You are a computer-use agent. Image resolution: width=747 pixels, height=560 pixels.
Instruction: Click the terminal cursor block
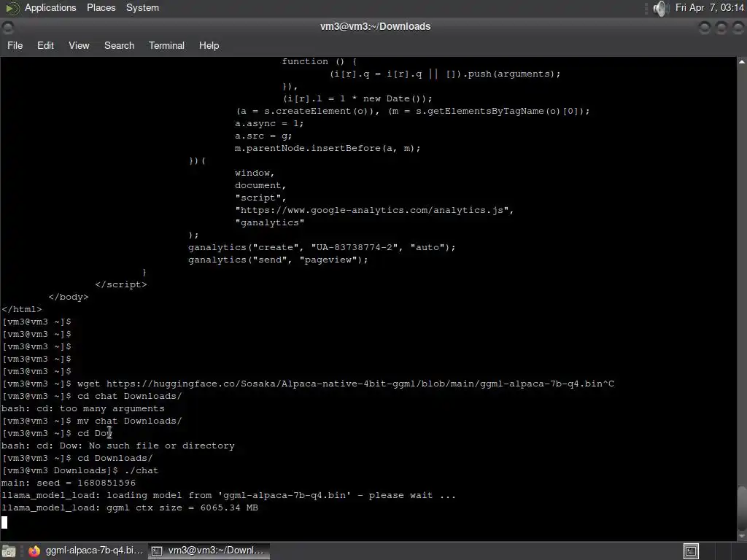pos(4,522)
